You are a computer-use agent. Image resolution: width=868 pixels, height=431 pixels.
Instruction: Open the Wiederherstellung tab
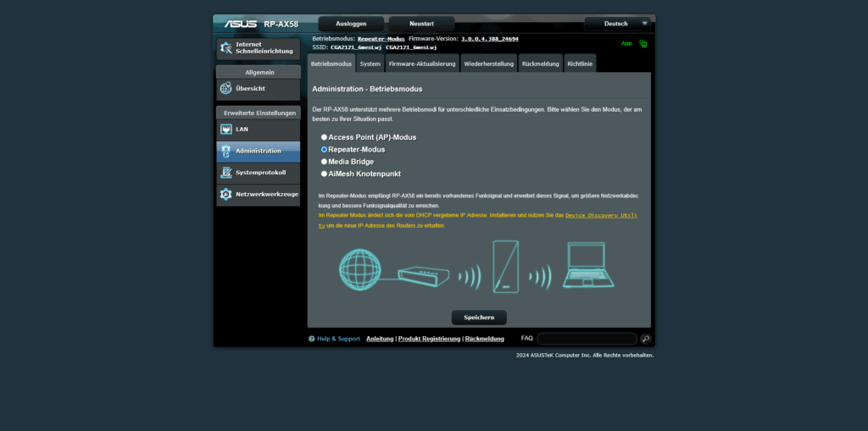(x=488, y=64)
